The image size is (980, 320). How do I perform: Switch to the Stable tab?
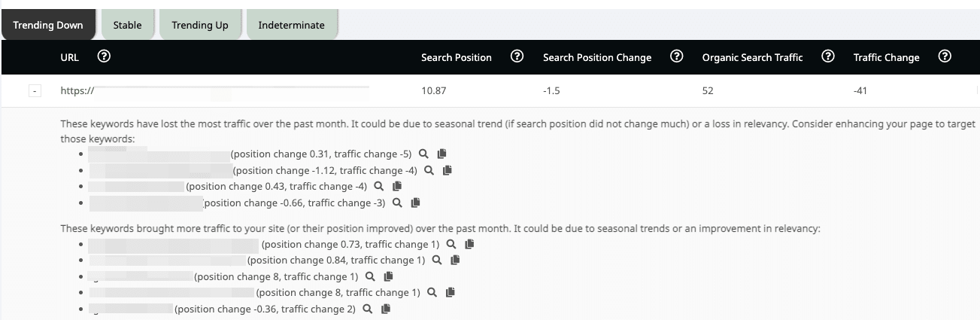point(127,25)
